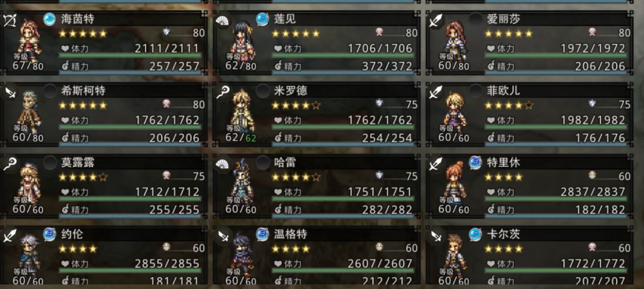Toggle the blue orb beside 卡尔茨
The image size is (644, 289).
[475, 234]
